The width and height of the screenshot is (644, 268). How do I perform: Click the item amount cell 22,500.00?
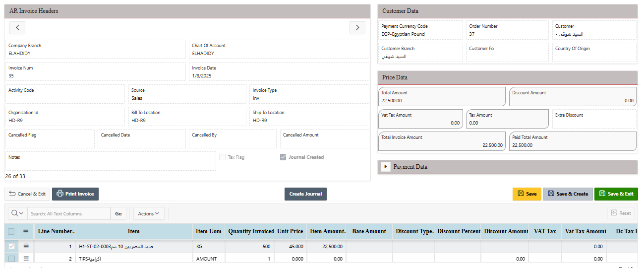[326, 246]
